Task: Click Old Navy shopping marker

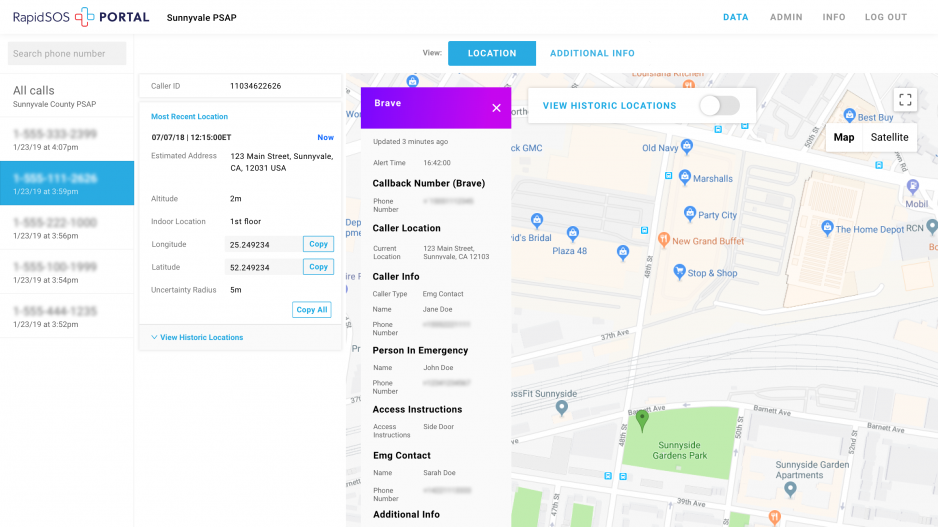Action: (x=687, y=145)
